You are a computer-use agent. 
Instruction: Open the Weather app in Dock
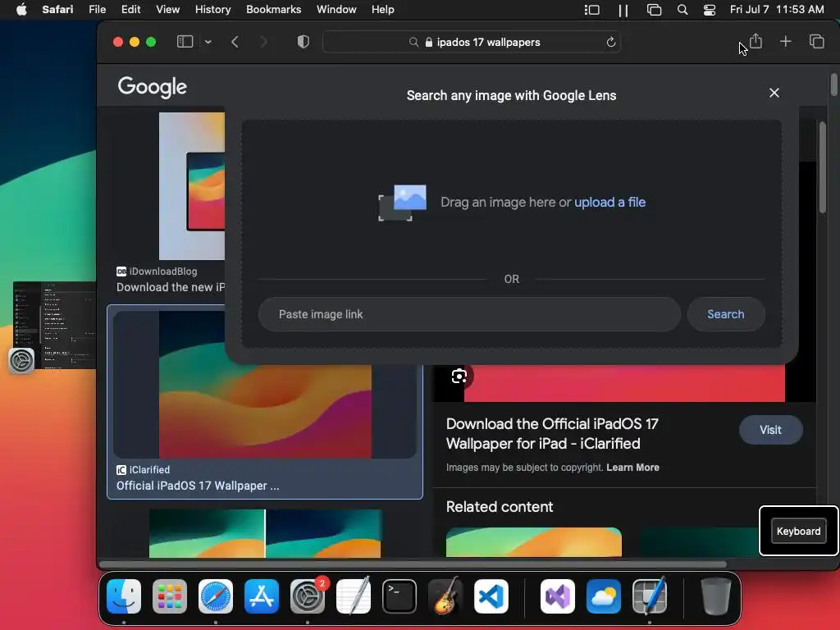pyautogui.click(x=604, y=596)
